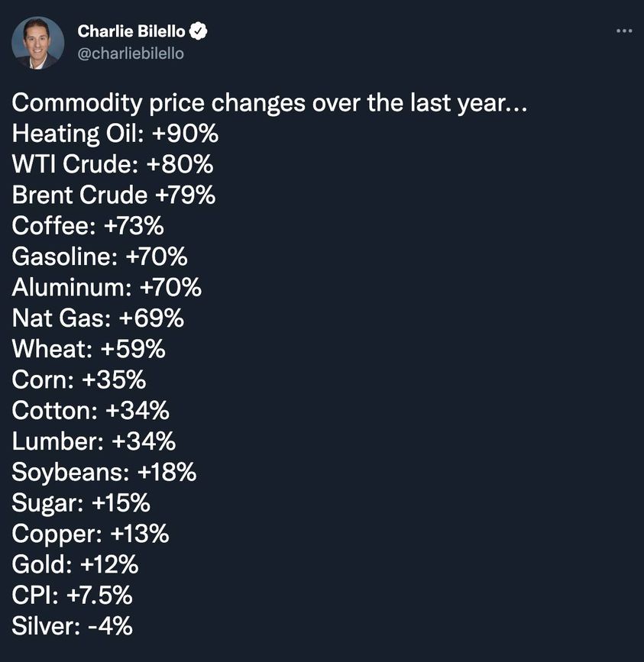644x662 pixels.
Task: Click the blue verified badge icon
Action: pyautogui.click(x=199, y=31)
